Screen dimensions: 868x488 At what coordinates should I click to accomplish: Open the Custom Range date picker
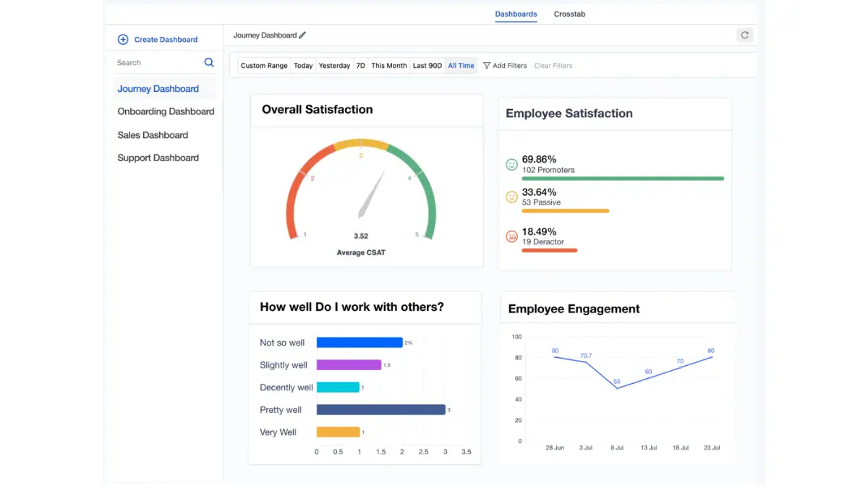pyautogui.click(x=264, y=66)
